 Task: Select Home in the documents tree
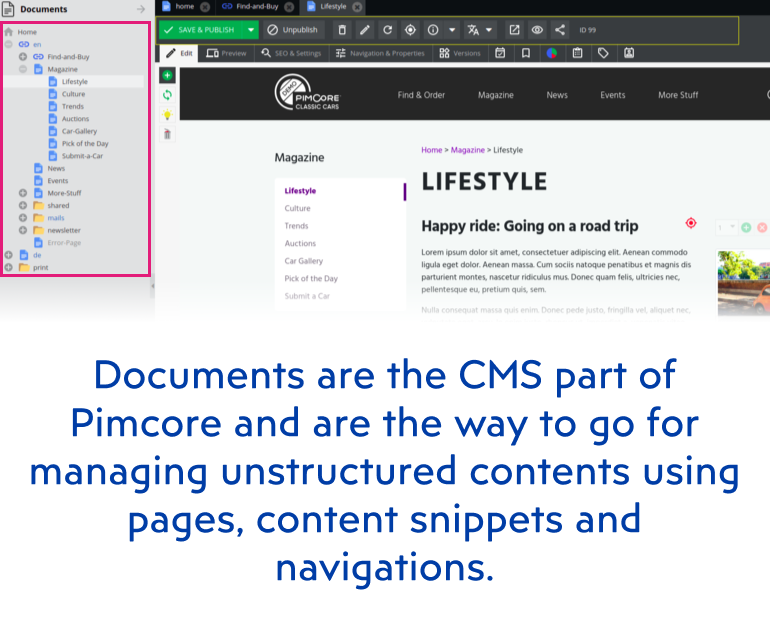(x=27, y=32)
